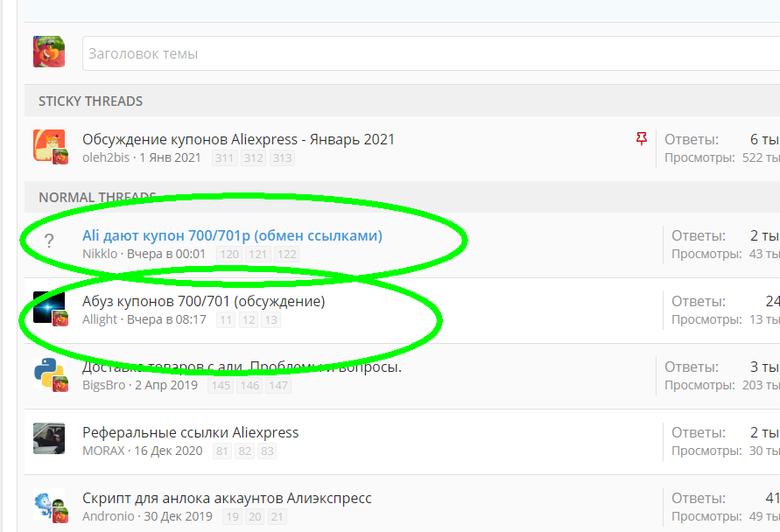Go to page 21 of Скрипт для анлока thread
This screenshot has height=532, width=780.
278,516
